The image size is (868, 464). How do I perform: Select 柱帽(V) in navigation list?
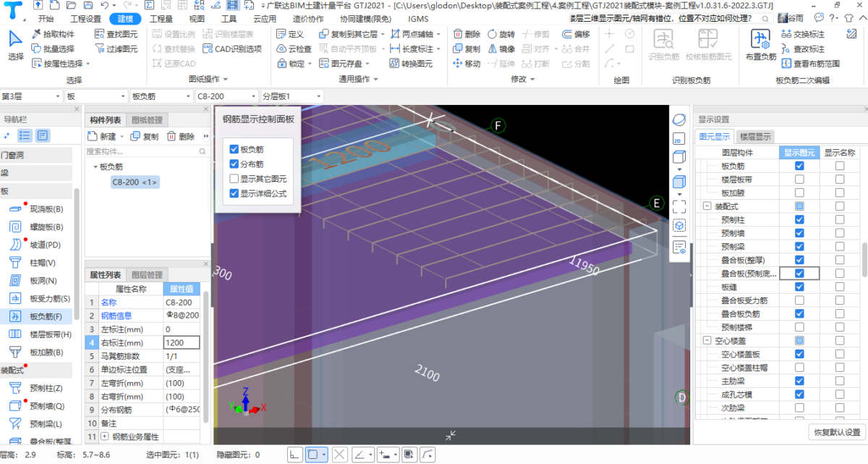tap(35, 262)
